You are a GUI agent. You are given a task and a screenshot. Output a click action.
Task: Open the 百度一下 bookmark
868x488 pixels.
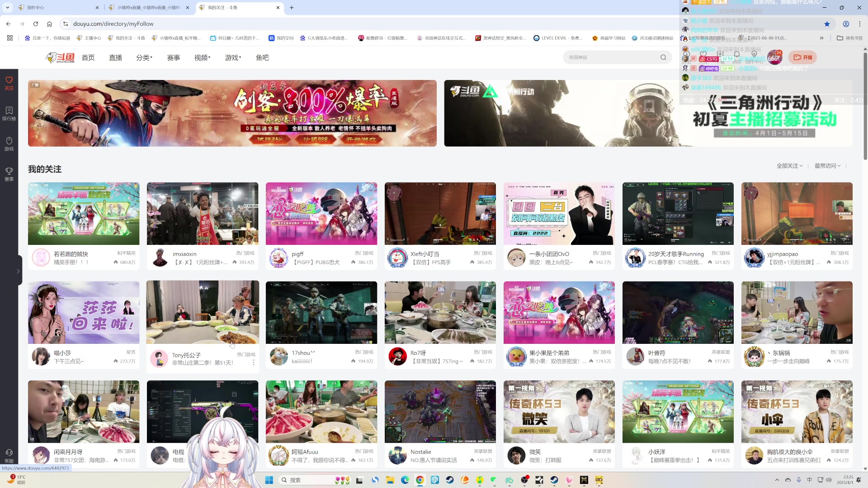[47, 38]
